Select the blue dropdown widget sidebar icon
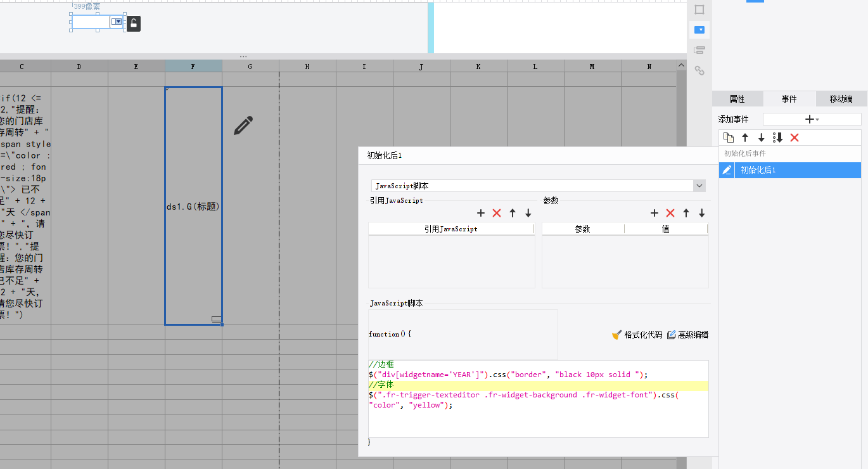 coord(699,30)
